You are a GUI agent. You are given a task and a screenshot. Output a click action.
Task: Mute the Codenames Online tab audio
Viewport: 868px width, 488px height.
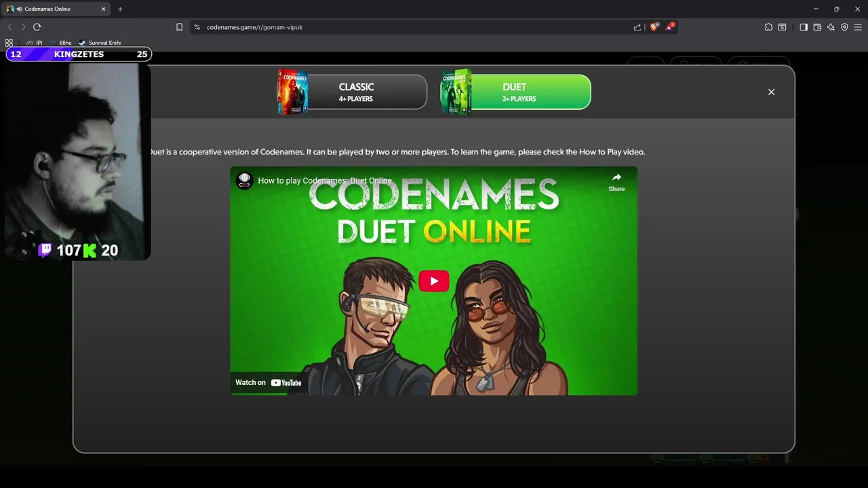point(19,9)
